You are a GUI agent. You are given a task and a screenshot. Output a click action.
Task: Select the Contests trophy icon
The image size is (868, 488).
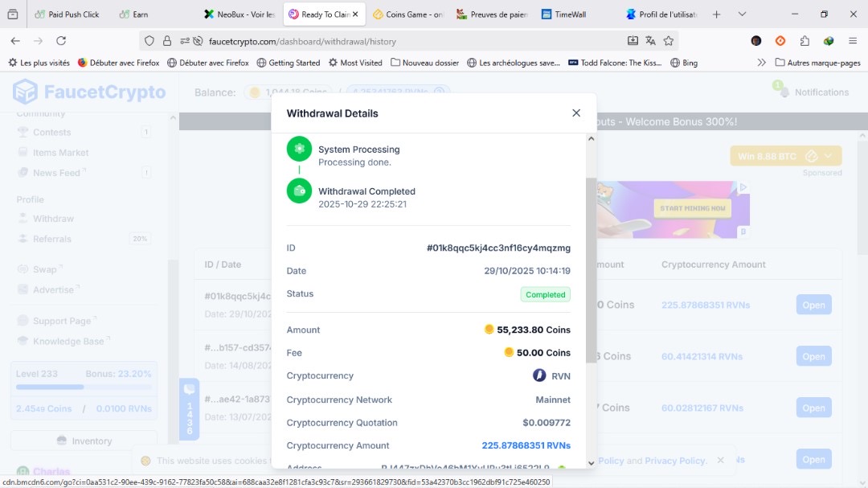point(24,132)
